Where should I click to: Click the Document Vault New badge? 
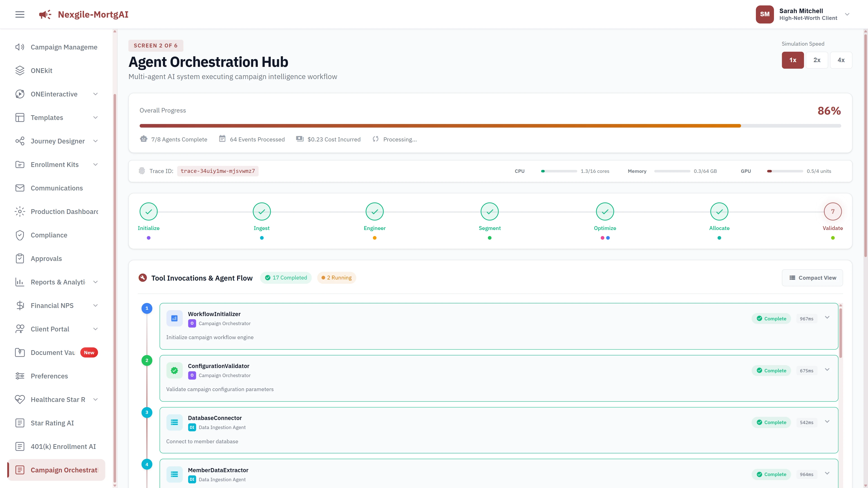coord(89,352)
